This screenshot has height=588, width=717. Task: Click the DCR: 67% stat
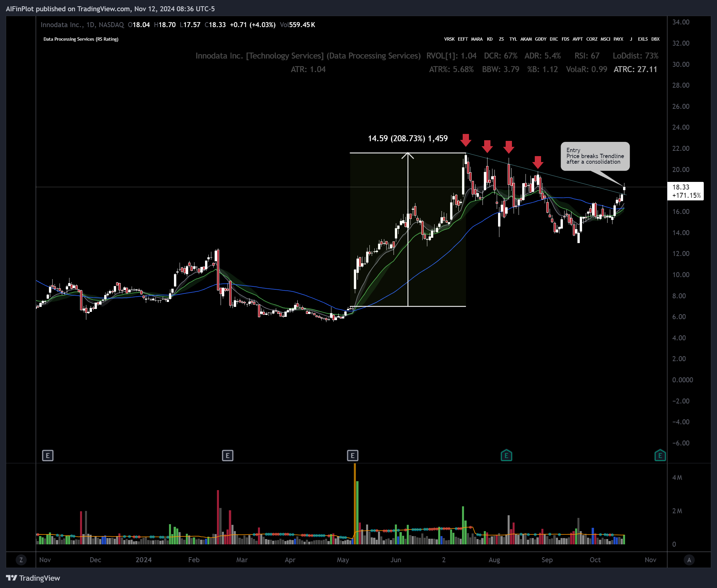click(501, 56)
